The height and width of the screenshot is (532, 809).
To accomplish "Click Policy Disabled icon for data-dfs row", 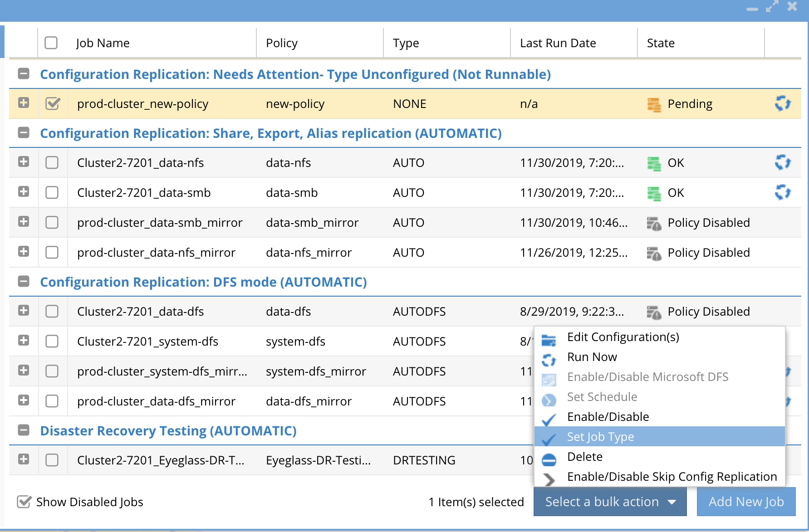I will (654, 312).
